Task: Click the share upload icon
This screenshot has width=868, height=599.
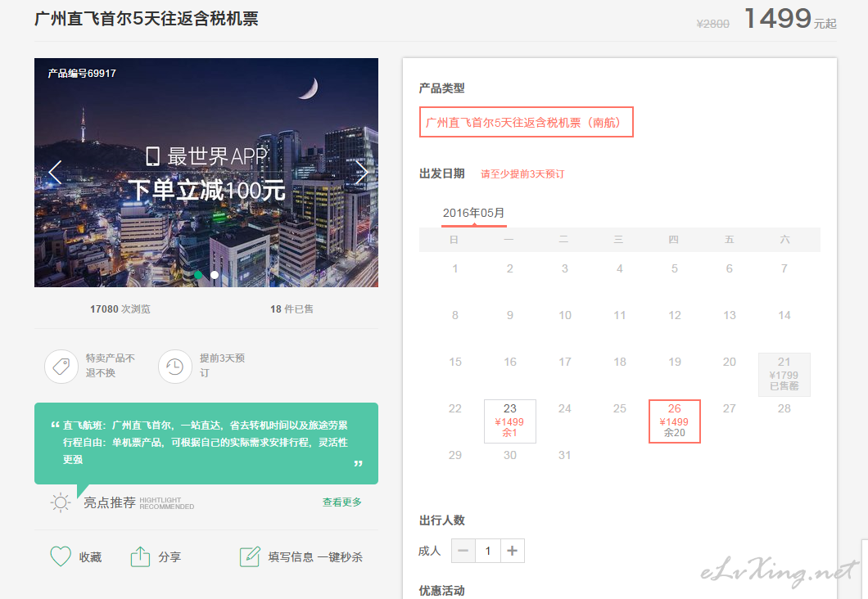Action: pos(140,556)
